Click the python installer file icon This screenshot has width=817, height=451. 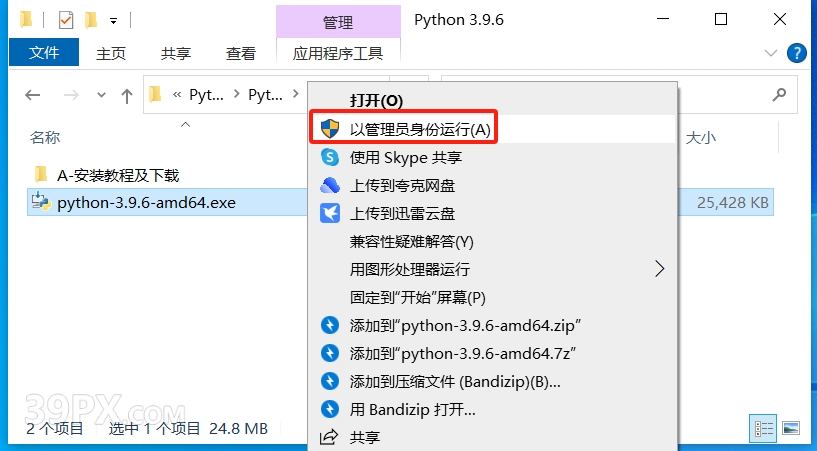[41, 202]
